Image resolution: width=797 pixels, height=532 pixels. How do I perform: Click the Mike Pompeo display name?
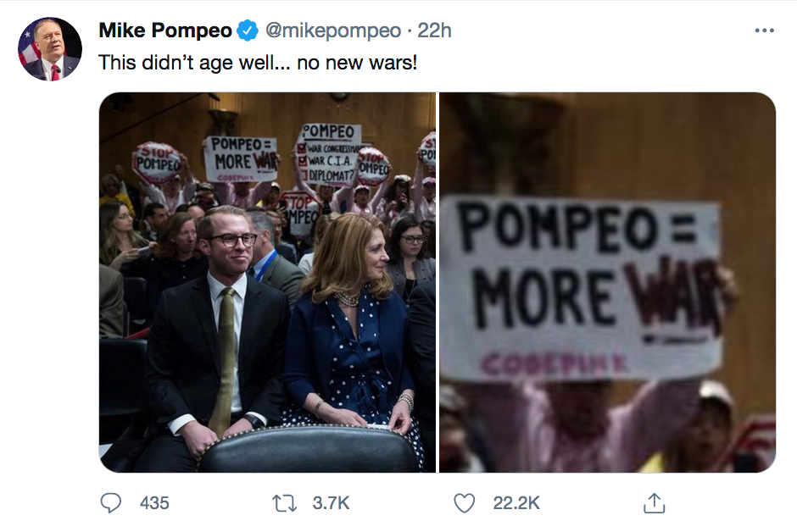(165, 30)
